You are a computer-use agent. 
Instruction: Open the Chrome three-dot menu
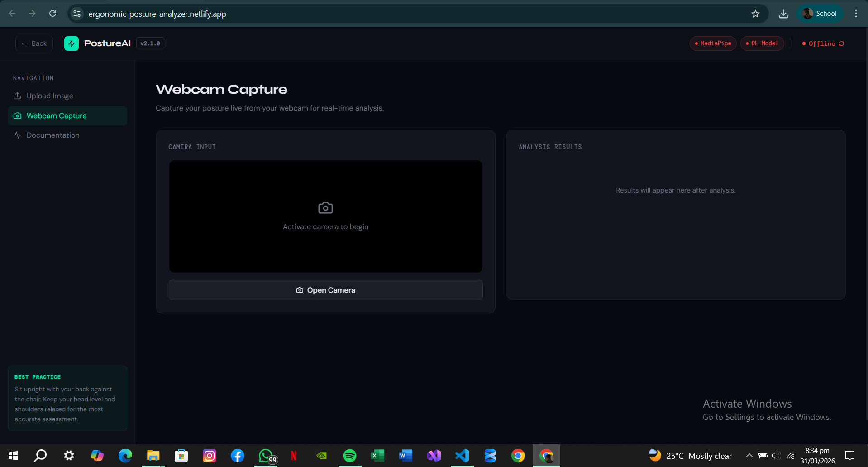pyautogui.click(x=856, y=14)
